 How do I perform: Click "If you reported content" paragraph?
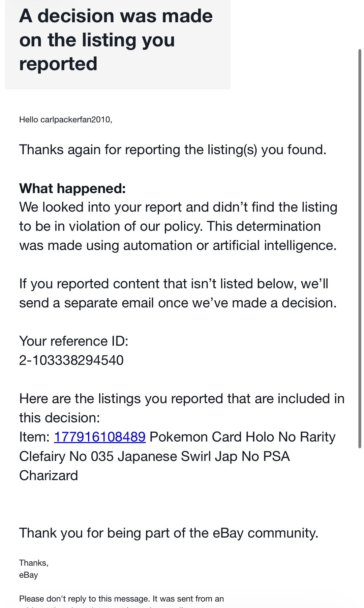point(174,284)
